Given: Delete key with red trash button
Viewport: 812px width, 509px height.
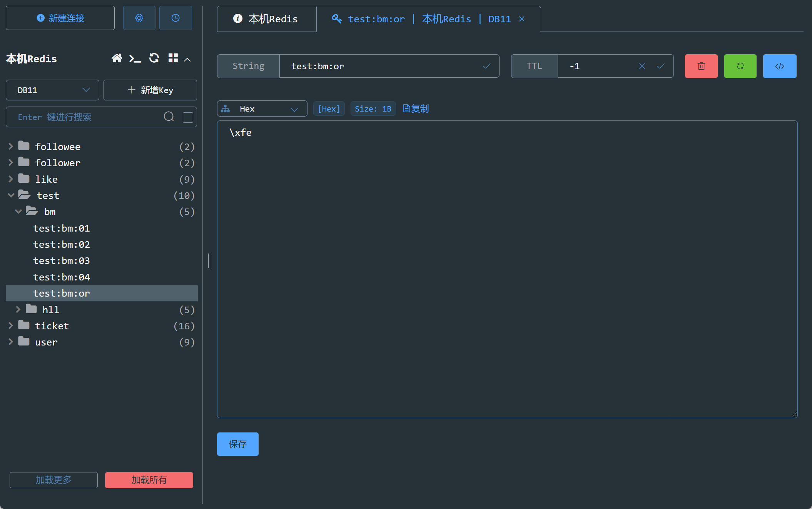Looking at the screenshot, I should click(701, 66).
